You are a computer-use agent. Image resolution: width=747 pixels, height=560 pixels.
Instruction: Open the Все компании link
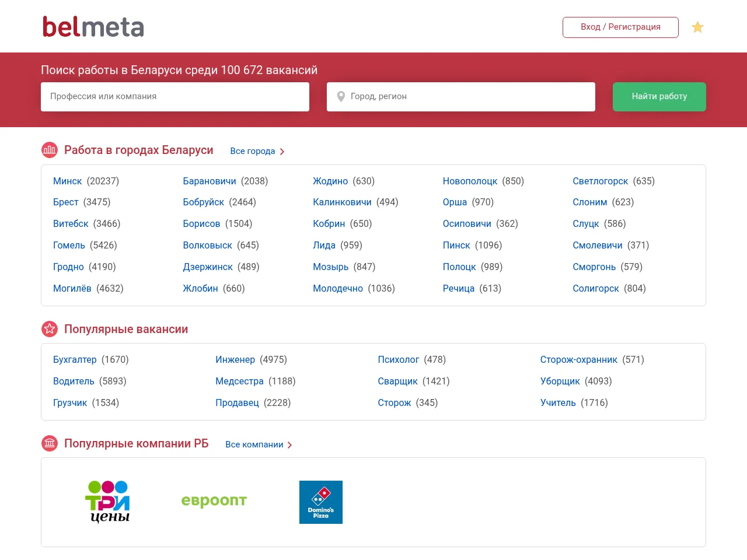(254, 444)
